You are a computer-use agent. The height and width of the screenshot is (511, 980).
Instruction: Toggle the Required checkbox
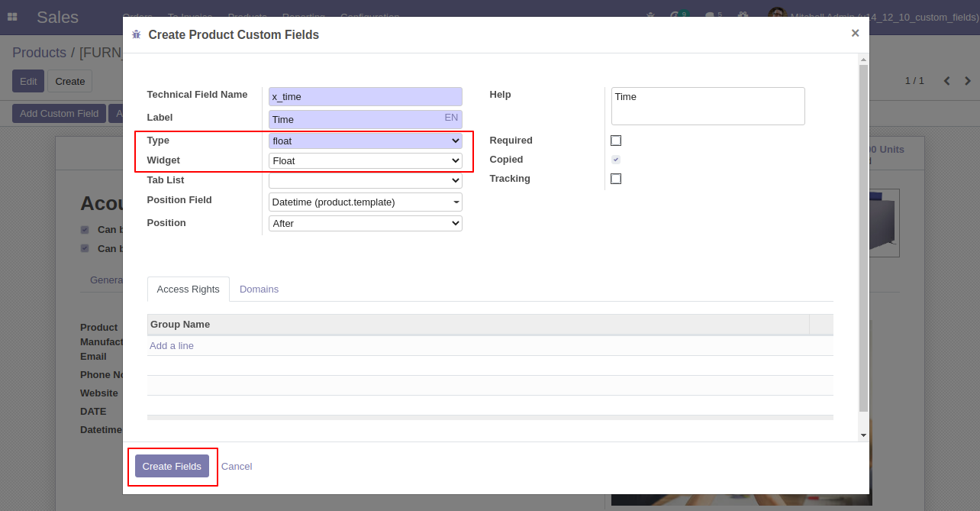616,141
